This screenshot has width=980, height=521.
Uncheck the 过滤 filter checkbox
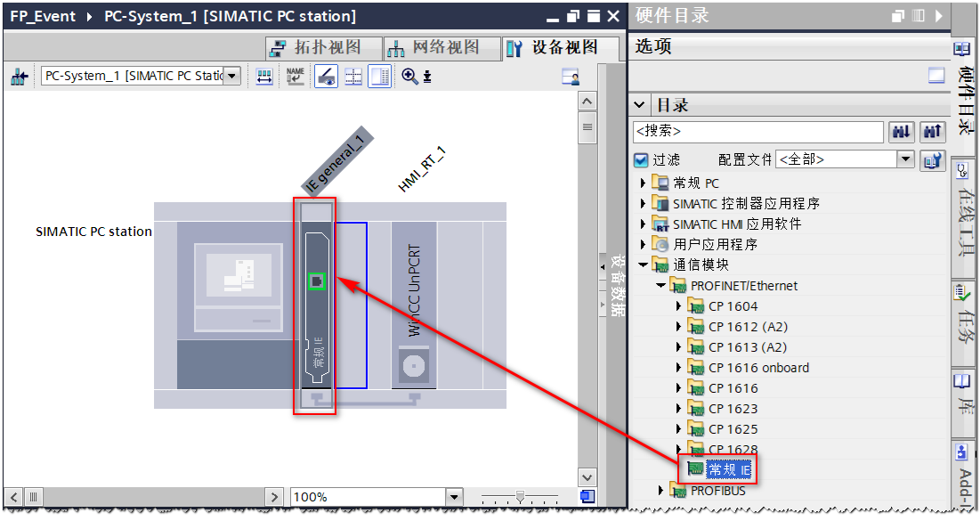(x=641, y=160)
